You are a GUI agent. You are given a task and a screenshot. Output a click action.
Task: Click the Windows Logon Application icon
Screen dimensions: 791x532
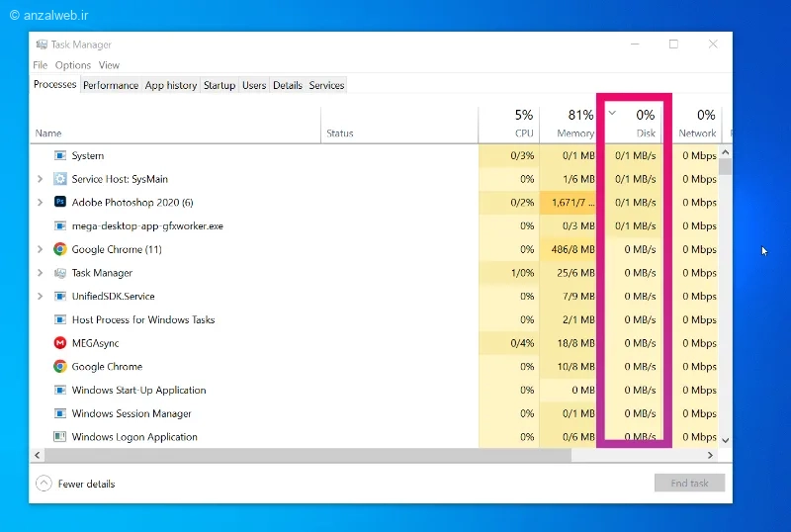tap(60, 437)
